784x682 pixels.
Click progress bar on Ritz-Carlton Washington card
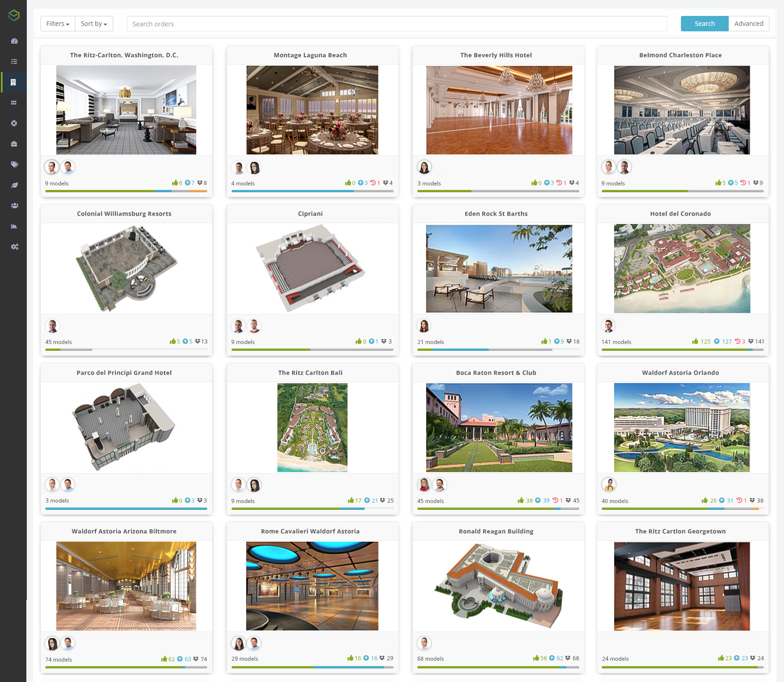pos(126,191)
